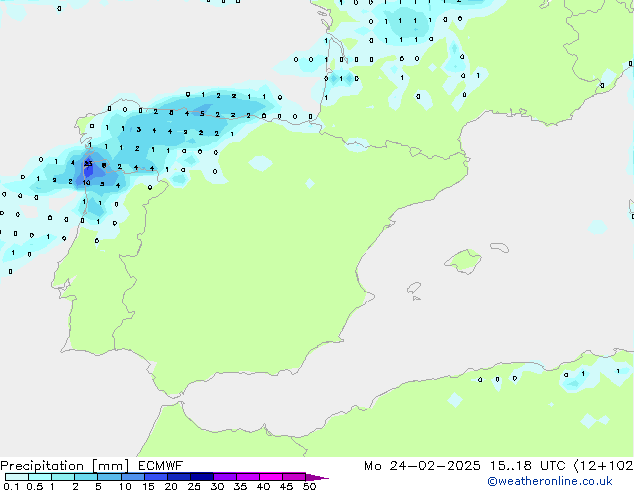The height and width of the screenshot is (490, 634).
Task: Click the '(12+102' forecast run text
Action: click(x=603, y=466)
